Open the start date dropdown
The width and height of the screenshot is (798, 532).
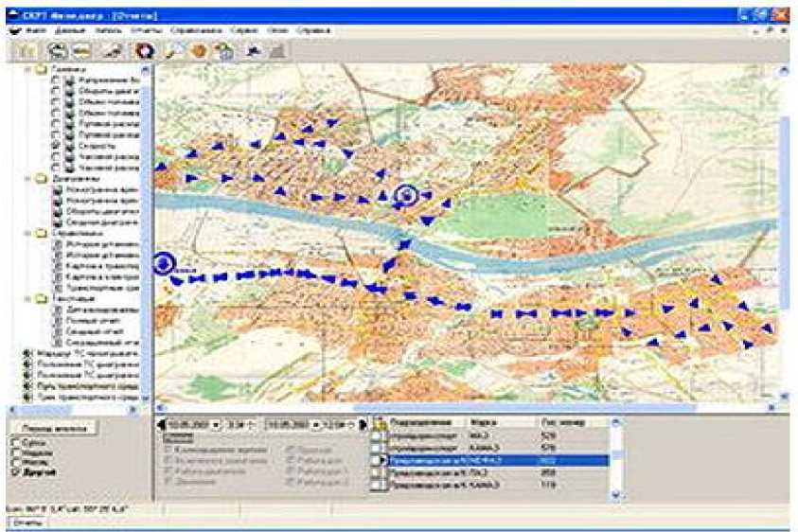point(217,423)
